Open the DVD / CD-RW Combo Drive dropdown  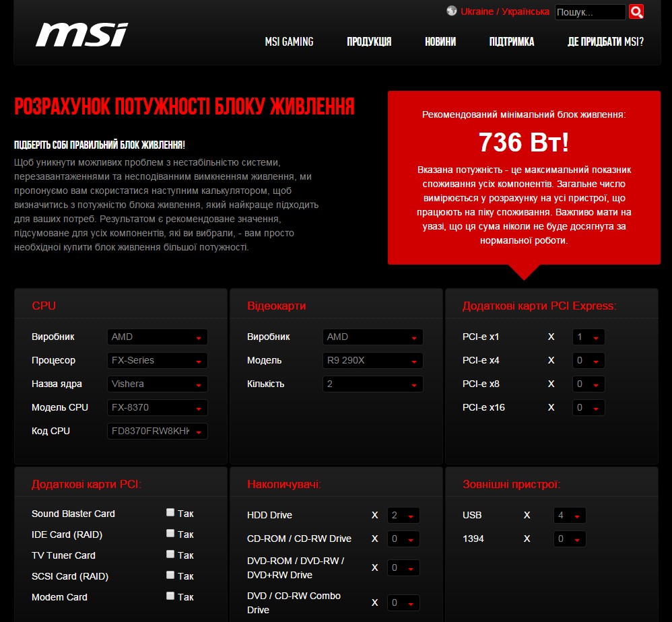[403, 603]
